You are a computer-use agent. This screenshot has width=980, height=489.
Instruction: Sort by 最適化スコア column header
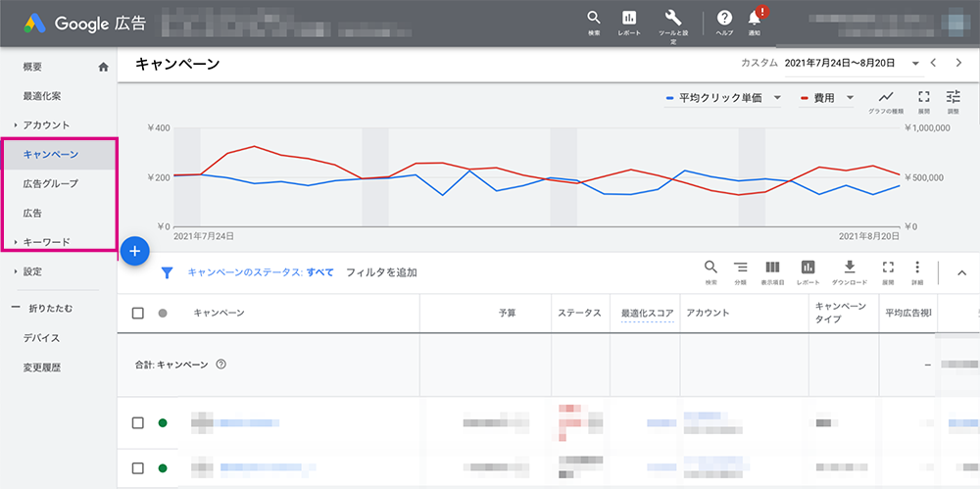click(648, 314)
